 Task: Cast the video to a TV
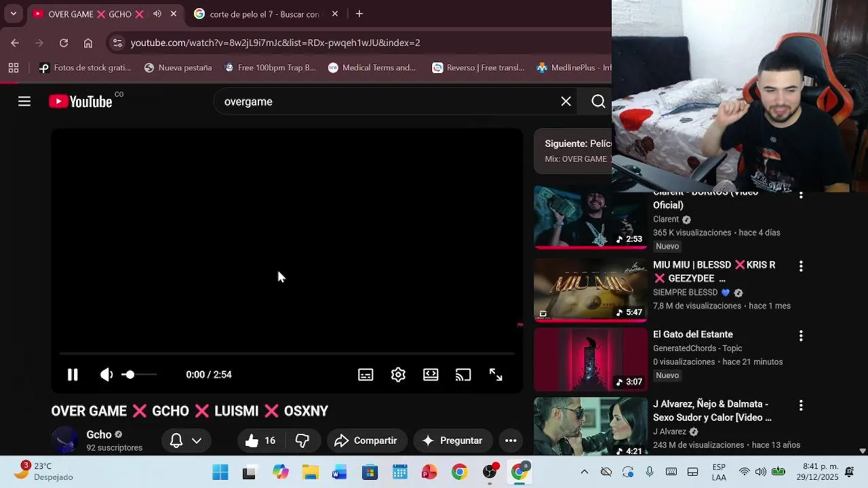pyautogui.click(x=463, y=375)
